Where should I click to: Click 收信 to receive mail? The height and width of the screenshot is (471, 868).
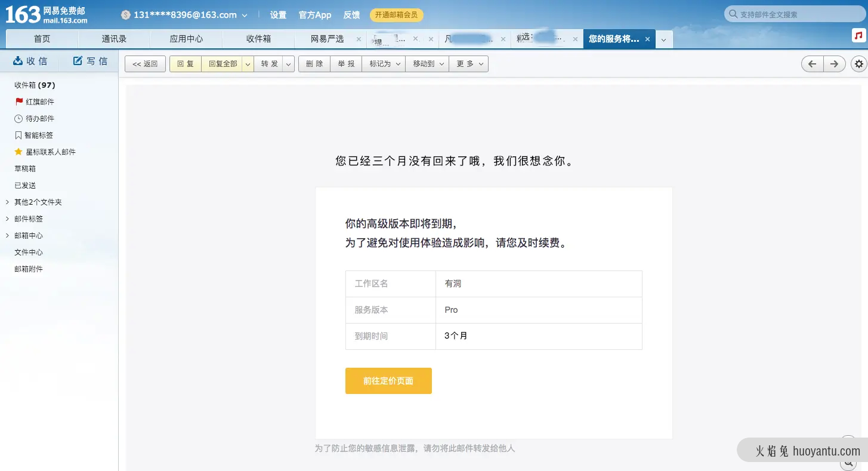point(30,61)
